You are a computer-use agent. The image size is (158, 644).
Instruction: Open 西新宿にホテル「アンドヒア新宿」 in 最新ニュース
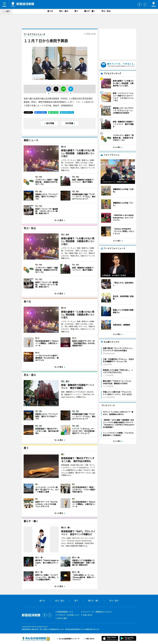point(47,196)
